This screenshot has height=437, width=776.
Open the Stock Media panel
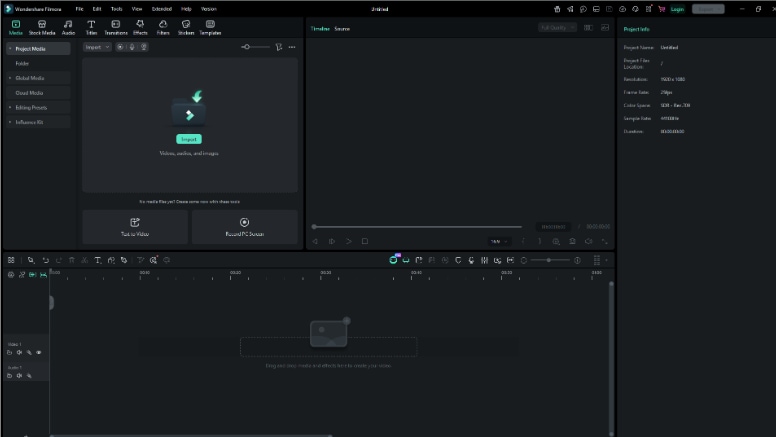pyautogui.click(x=42, y=28)
